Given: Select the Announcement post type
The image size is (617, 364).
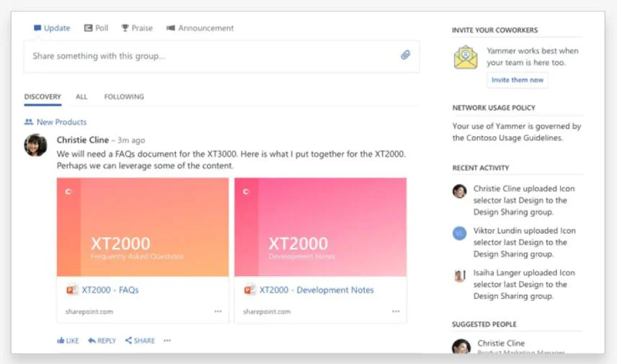Looking at the screenshot, I should click(200, 28).
